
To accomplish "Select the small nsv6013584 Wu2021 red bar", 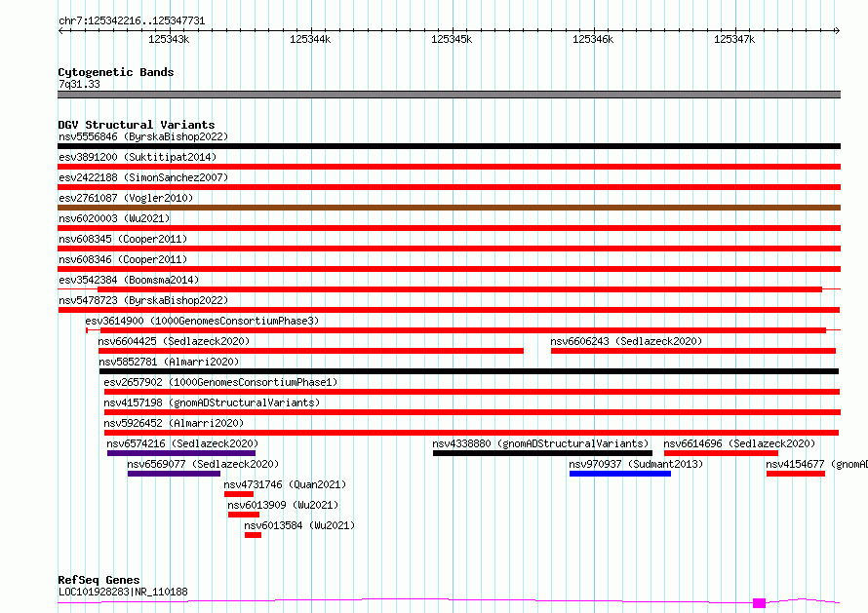I will 253,535.
